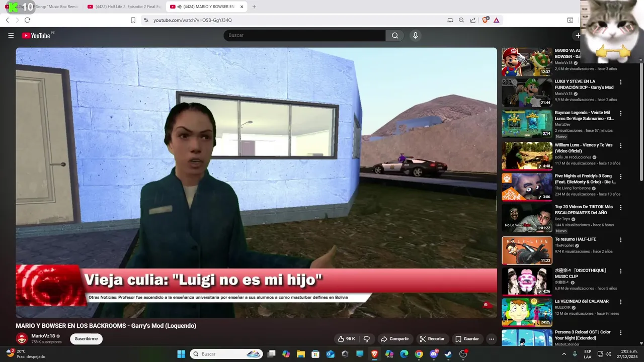Open Rayman Legends Veinte Mil Lums video title
Viewport: 644px width, 362px height.
pyautogui.click(x=585, y=116)
